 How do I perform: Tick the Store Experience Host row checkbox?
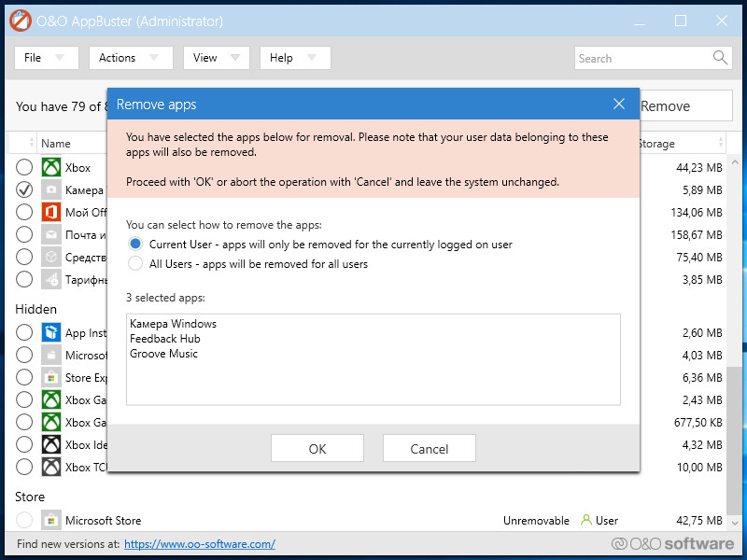click(x=24, y=377)
